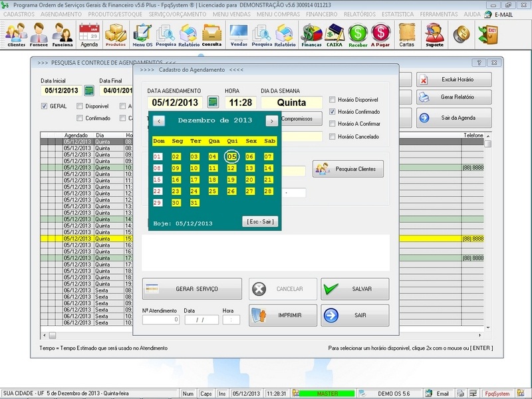
Task: Click the Cartas icon in the toolbar
Action: pos(406,32)
